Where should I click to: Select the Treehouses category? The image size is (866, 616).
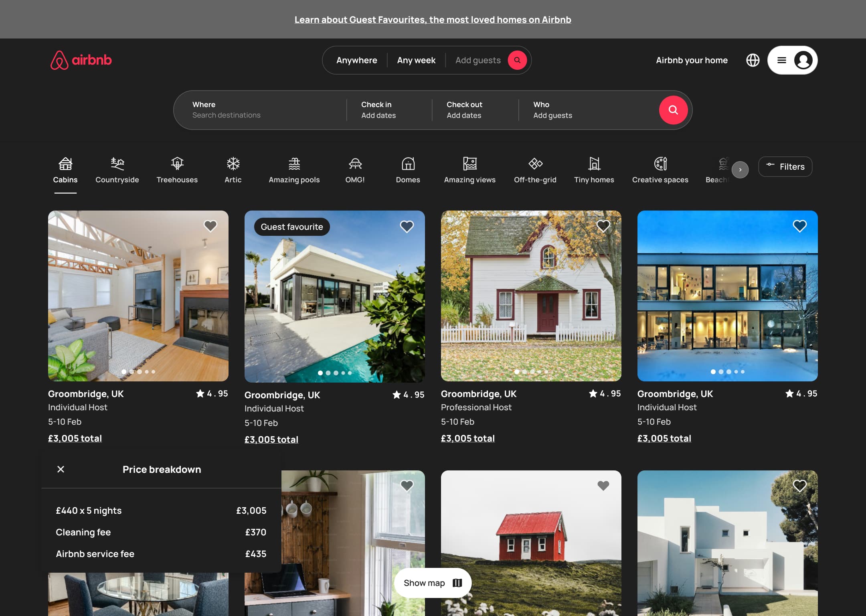click(x=177, y=170)
